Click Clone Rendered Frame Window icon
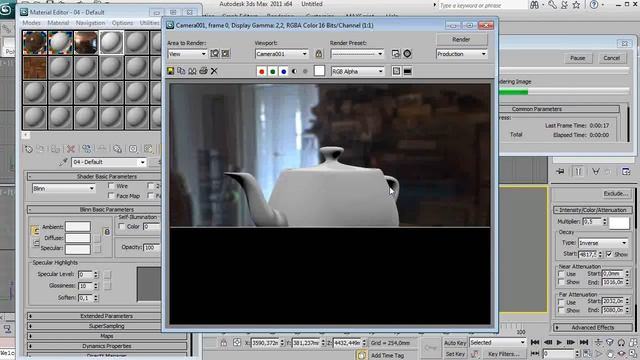Viewport: 640px width, 360px height. pos(192,71)
